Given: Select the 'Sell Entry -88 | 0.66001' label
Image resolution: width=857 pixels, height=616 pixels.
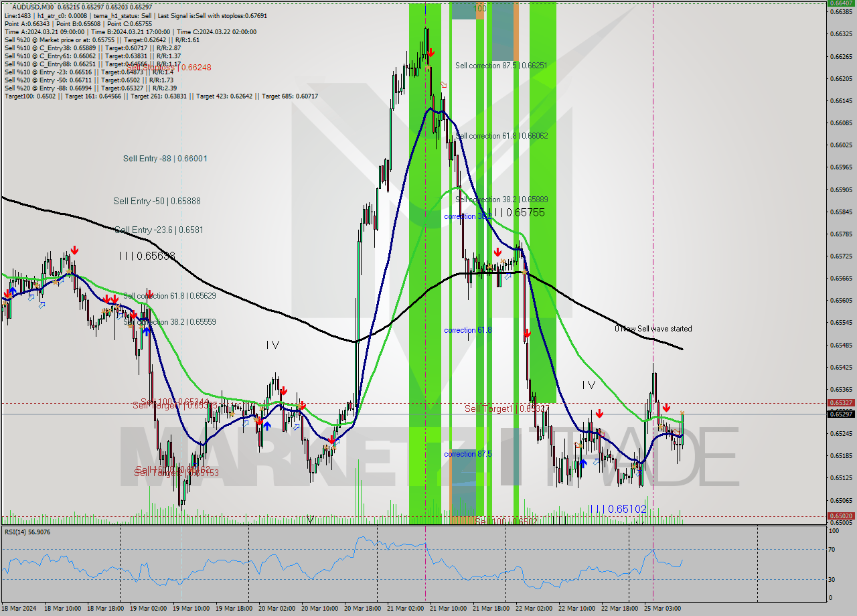Looking at the screenshot, I should [x=165, y=159].
